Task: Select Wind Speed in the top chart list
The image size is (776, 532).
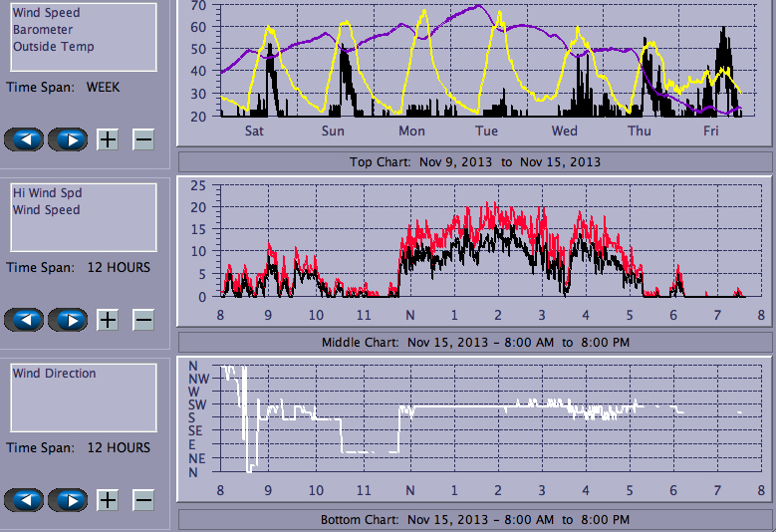Action: 46,13
